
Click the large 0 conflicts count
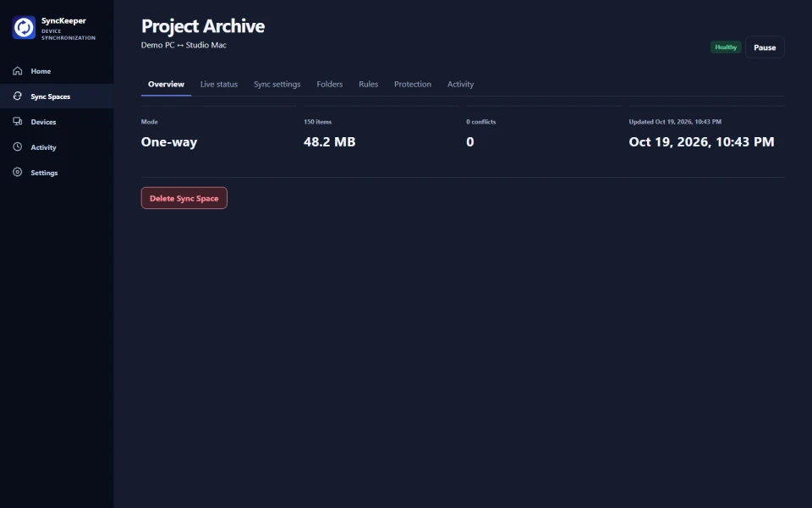pyautogui.click(x=470, y=142)
